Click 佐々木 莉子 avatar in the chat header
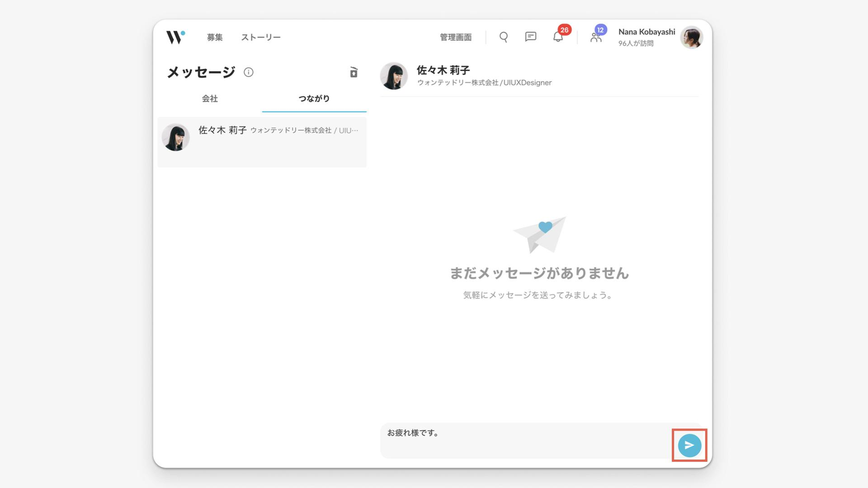This screenshot has width=868, height=488. tap(394, 76)
